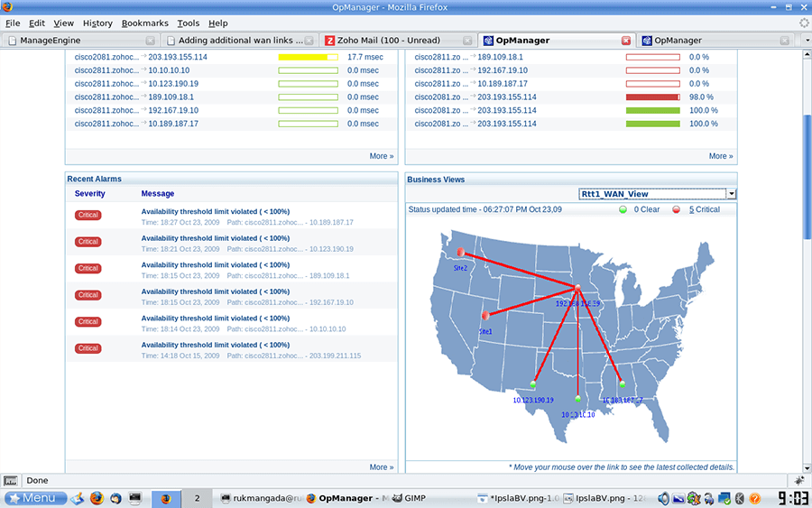Open the Tools menu
This screenshot has height=508, width=812.
pyautogui.click(x=188, y=23)
